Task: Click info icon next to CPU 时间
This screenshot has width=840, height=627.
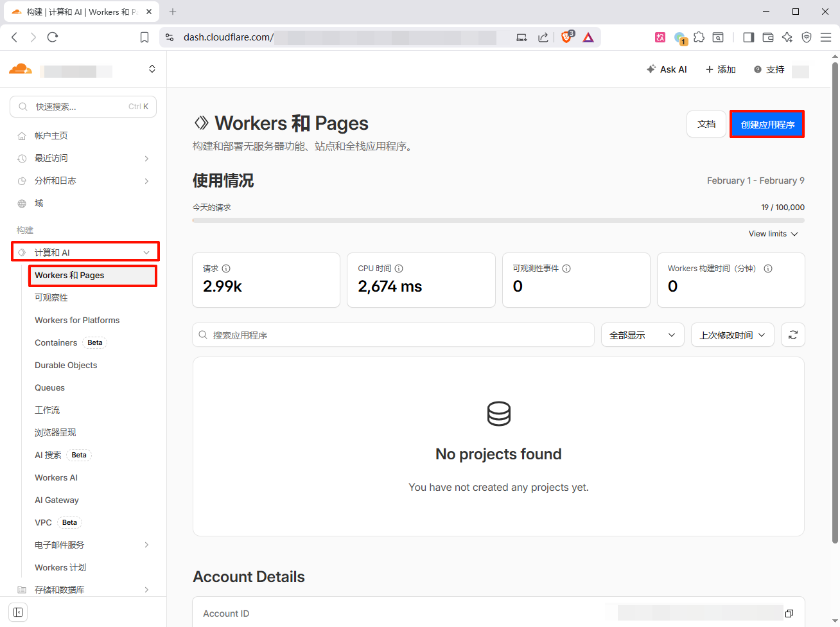Action: click(399, 269)
